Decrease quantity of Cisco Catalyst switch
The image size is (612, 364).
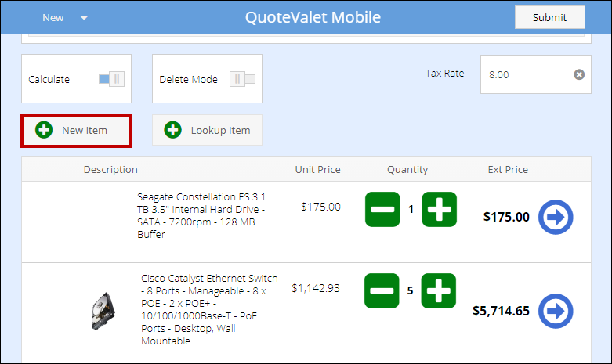[x=382, y=290]
